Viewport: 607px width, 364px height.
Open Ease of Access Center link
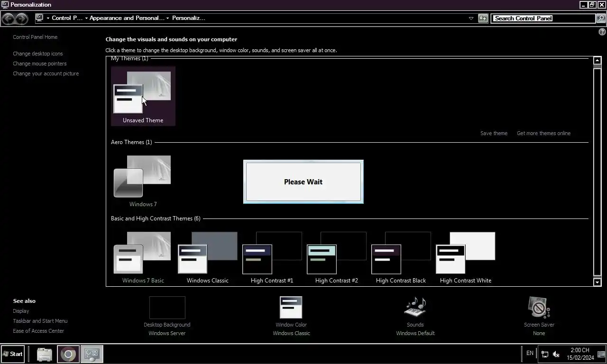pos(38,331)
